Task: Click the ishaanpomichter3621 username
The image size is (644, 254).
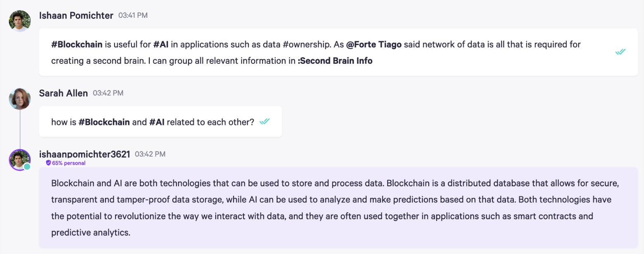Action: click(84, 154)
